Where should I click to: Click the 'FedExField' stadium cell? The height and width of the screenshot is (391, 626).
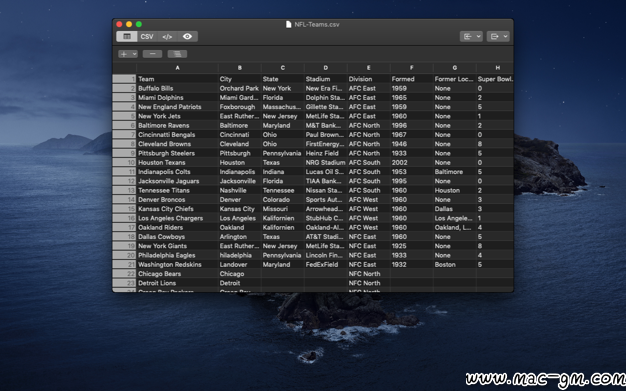[326, 264]
